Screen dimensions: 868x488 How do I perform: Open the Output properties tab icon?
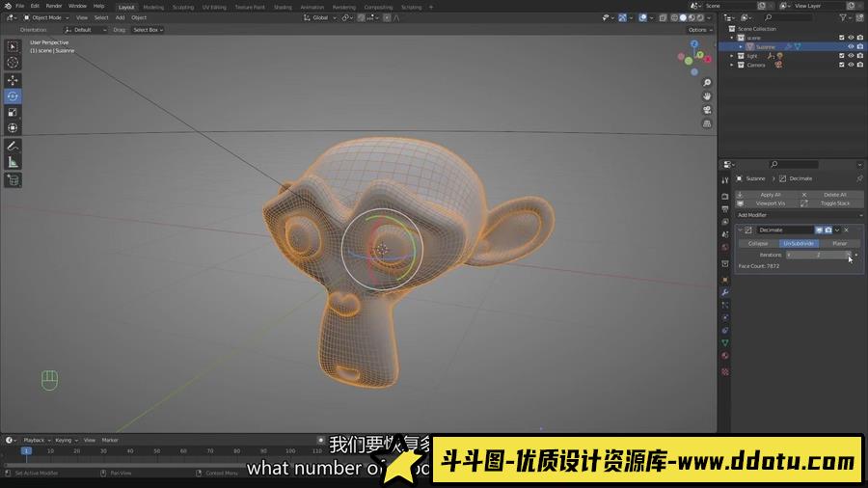pyautogui.click(x=725, y=209)
